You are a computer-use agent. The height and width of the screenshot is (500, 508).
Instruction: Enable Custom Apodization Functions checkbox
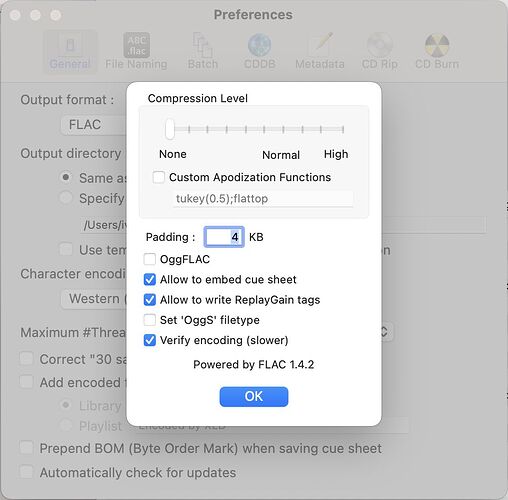pyautogui.click(x=159, y=177)
